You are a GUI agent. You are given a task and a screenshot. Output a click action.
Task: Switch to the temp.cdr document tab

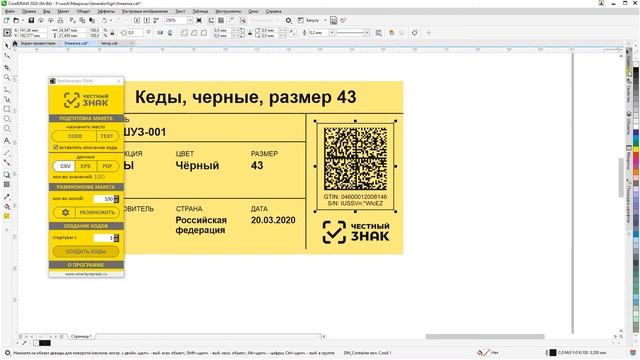[109, 43]
